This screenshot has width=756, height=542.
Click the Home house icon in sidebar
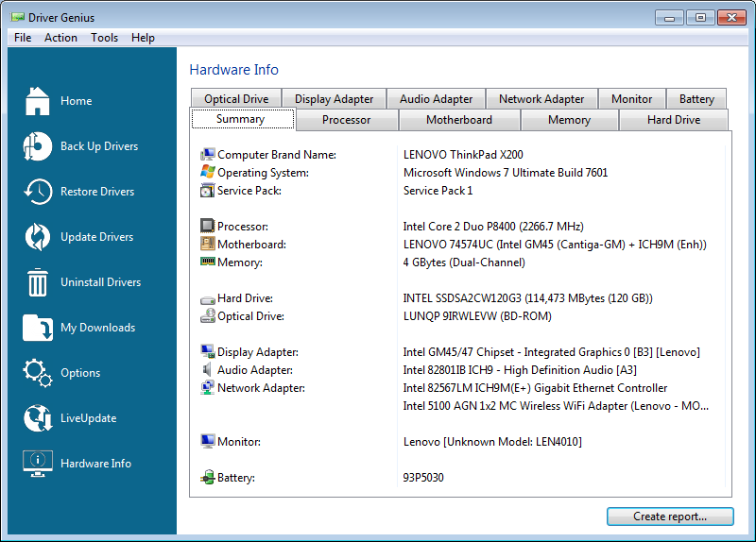[x=37, y=101]
